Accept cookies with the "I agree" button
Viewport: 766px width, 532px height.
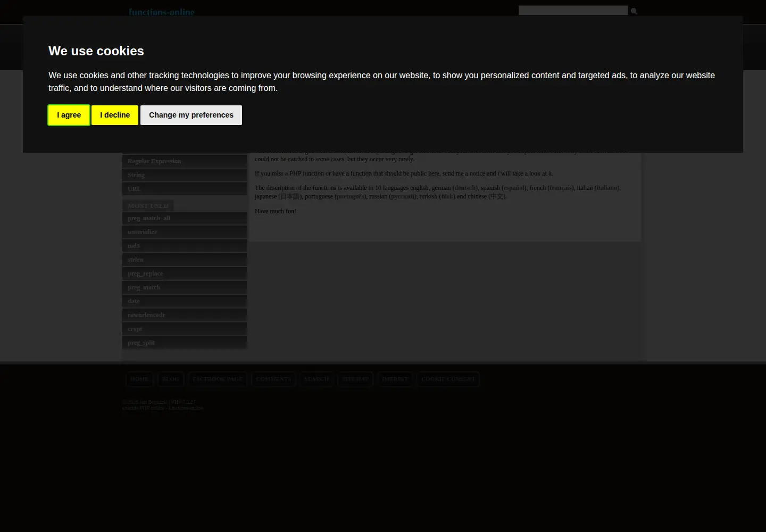pos(69,115)
